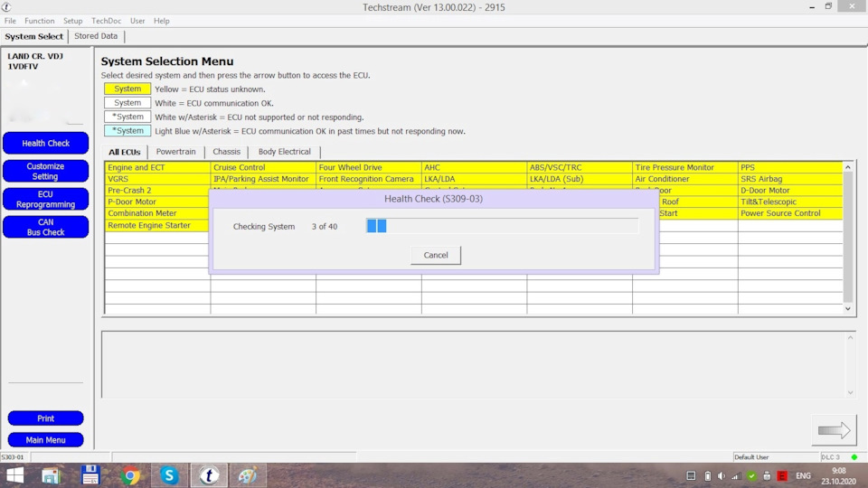The height and width of the screenshot is (488, 868).
Task: Click the large next arrow button
Action: [x=834, y=431]
